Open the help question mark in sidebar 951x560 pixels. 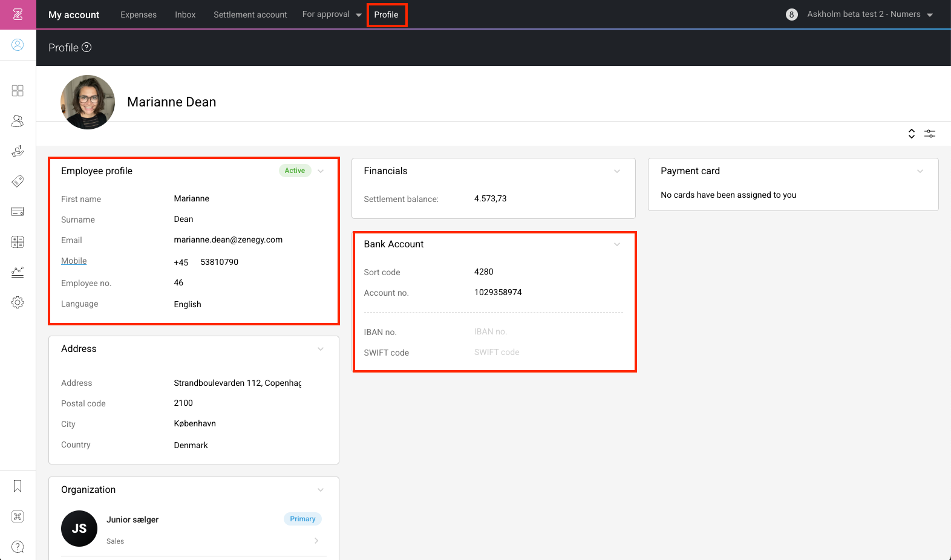18,547
